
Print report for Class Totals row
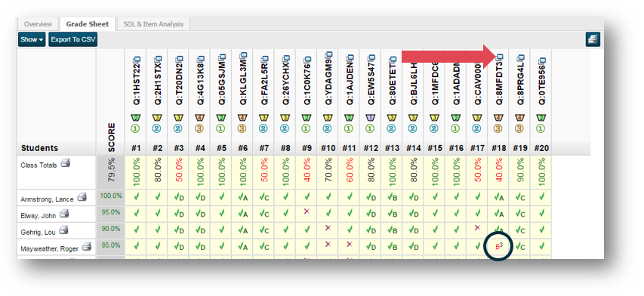[x=65, y=163]
